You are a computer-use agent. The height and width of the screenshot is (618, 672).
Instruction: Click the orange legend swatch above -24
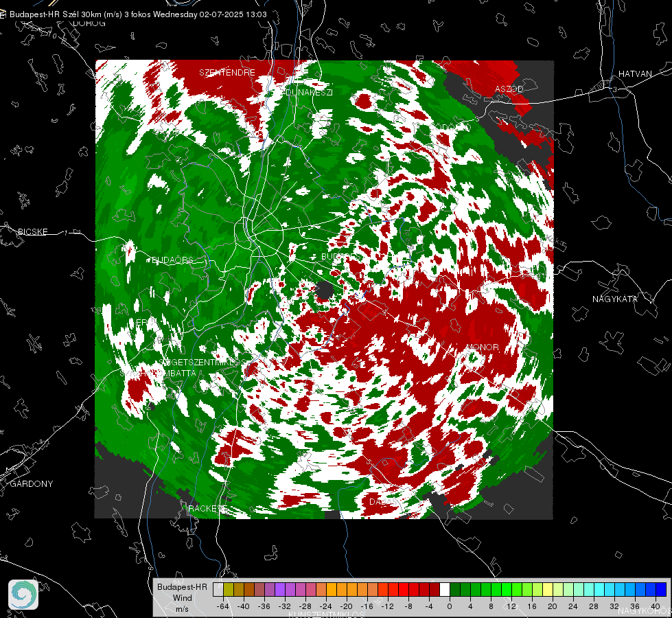click(x=332, y=590)
